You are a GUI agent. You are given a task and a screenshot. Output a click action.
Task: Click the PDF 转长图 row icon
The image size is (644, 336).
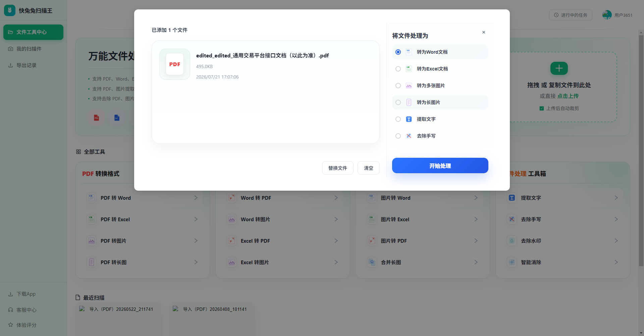91,262
